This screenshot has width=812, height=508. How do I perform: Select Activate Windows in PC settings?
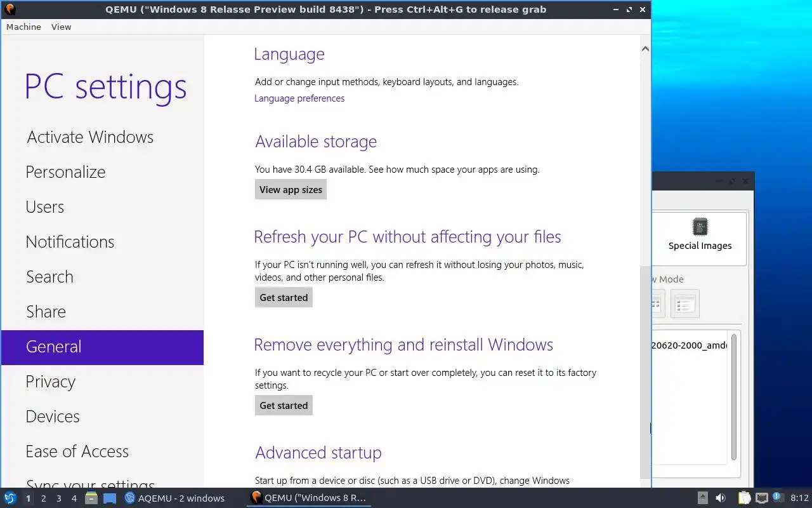(x=90, y=137)
